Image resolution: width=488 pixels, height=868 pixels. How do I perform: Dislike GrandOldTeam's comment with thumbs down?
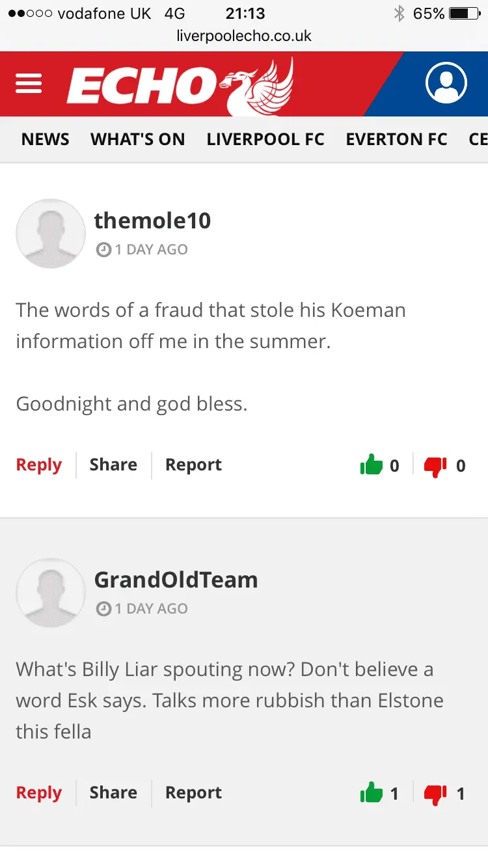pos(435,793)
